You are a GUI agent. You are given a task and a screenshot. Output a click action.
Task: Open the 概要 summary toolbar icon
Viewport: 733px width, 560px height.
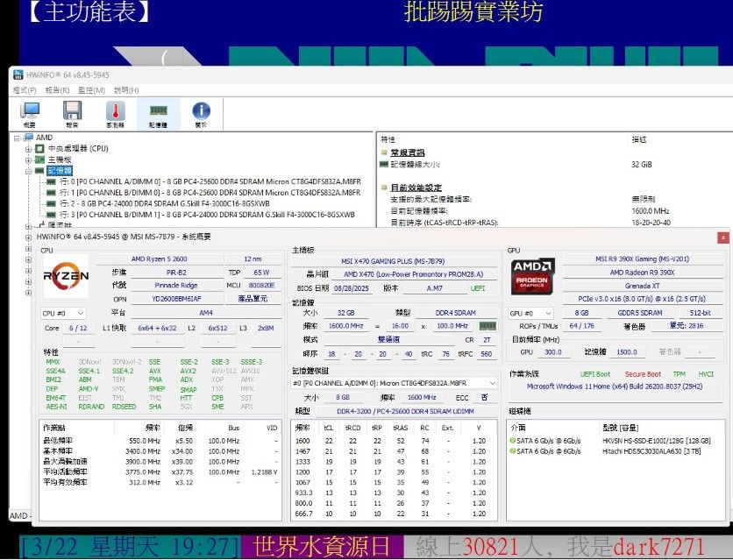[x=31, y=114]
